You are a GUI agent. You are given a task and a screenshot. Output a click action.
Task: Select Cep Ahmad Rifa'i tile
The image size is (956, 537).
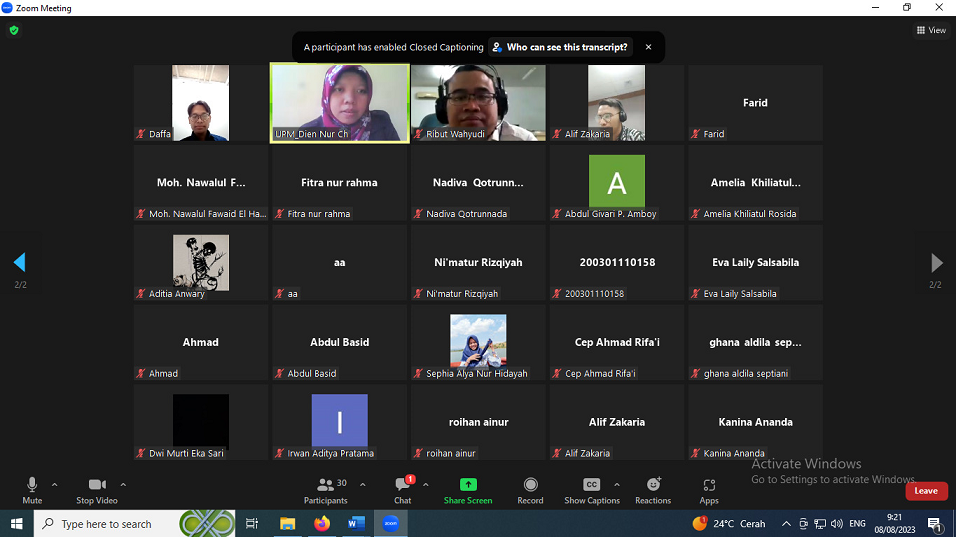click(616, 343)
